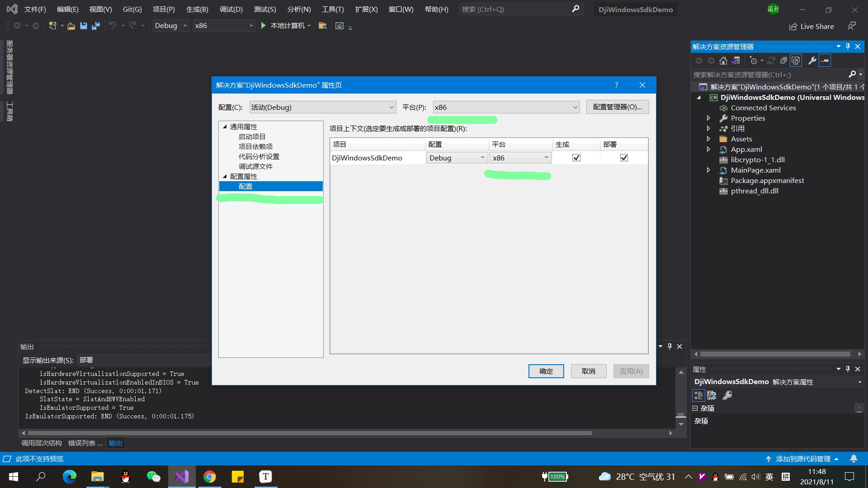Click the 确定 button in properties dialog

tap(546, 371)
